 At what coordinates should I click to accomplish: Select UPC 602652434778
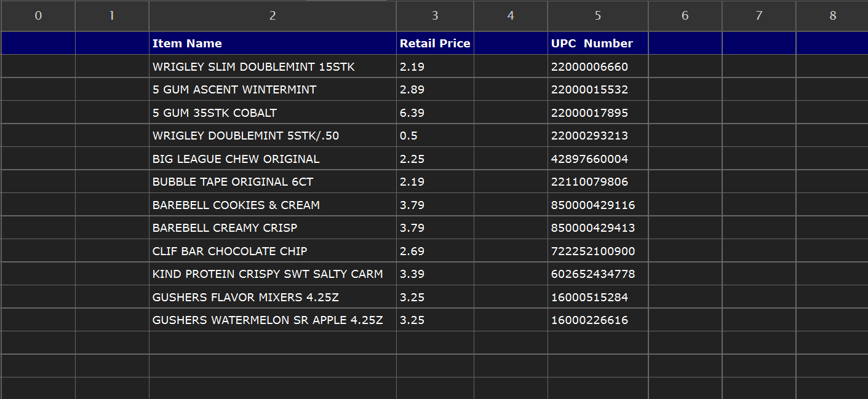click(598, 274)
